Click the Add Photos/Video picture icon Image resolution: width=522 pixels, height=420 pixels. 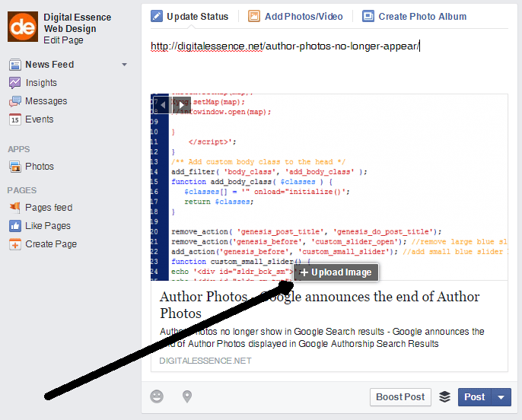coord(253,16)
